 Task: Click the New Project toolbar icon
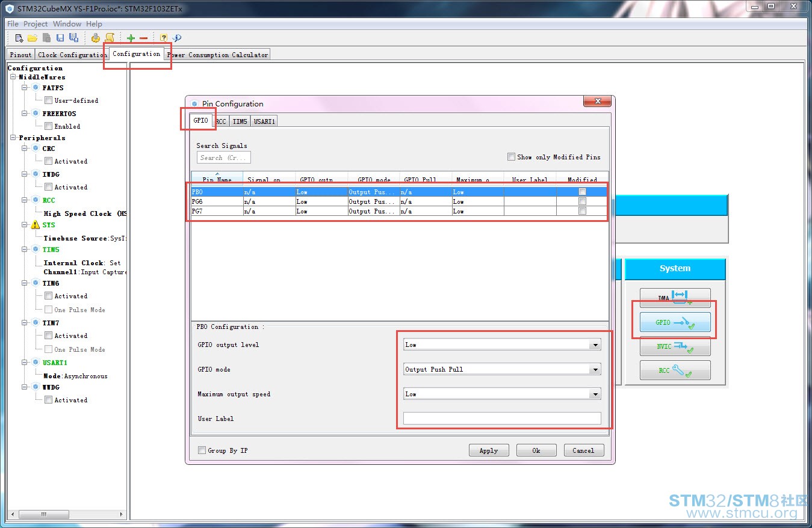19,38
